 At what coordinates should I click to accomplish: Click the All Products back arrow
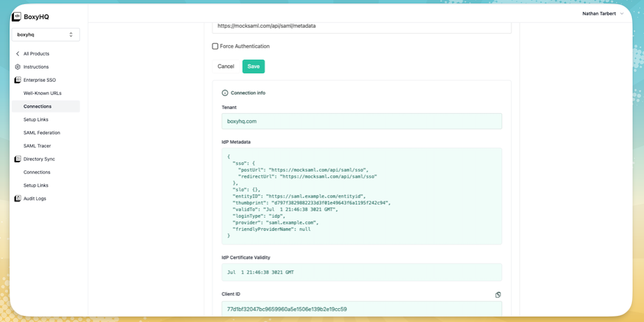pyautogui.click(x=18, y=53)
